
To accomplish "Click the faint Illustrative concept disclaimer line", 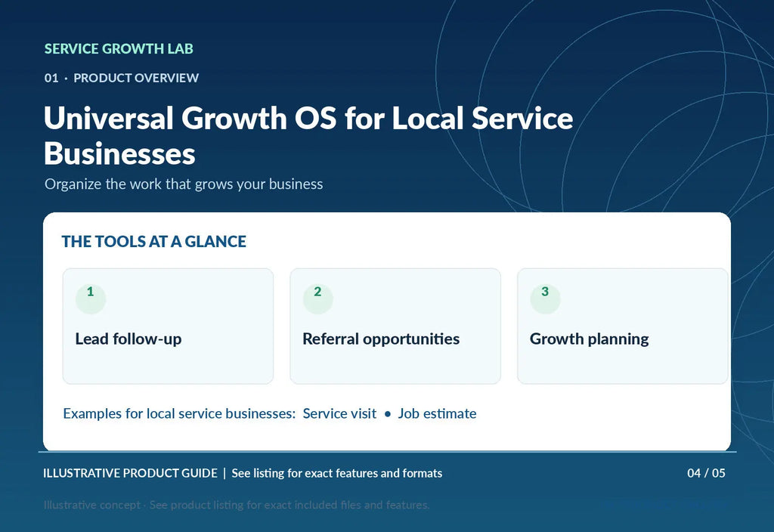I will [x=237, y=505].
